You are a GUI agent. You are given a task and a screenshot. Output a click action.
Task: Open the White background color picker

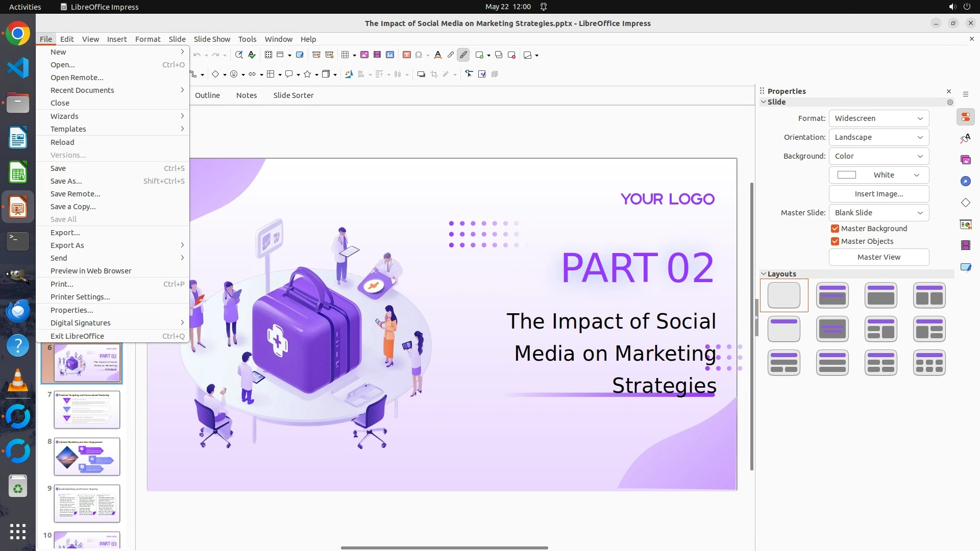[x=878, y=175]
